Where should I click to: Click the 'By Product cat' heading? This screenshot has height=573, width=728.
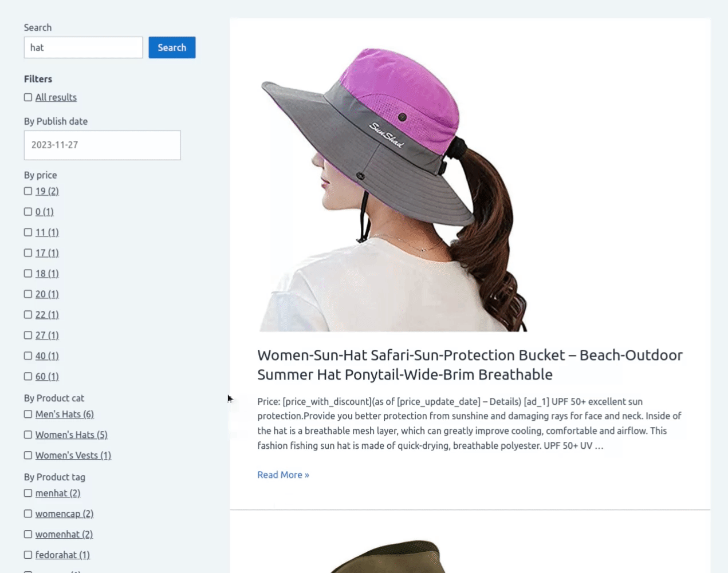click(54, 398)
